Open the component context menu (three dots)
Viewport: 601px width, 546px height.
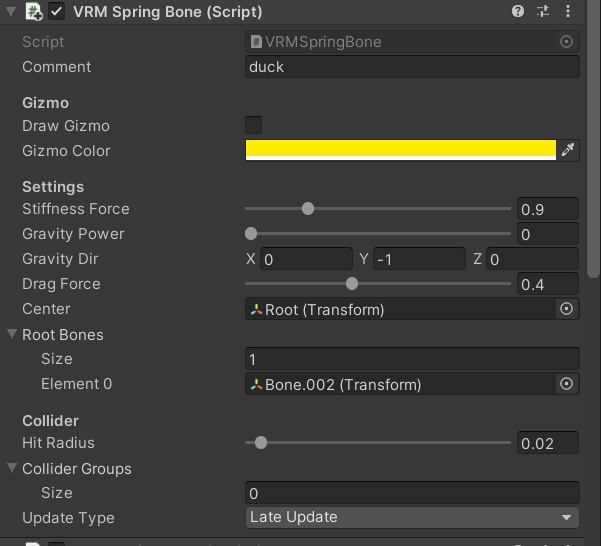(x=568, y=12)
